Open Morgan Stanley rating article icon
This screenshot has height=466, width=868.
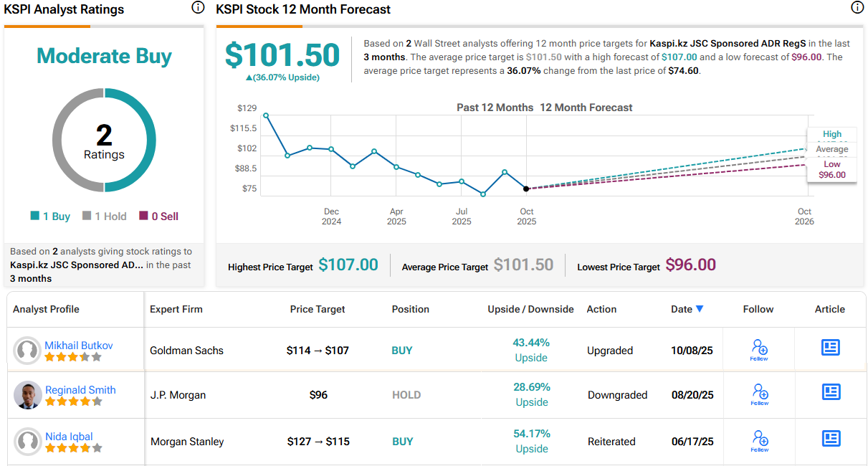click(x=830, y=437)
